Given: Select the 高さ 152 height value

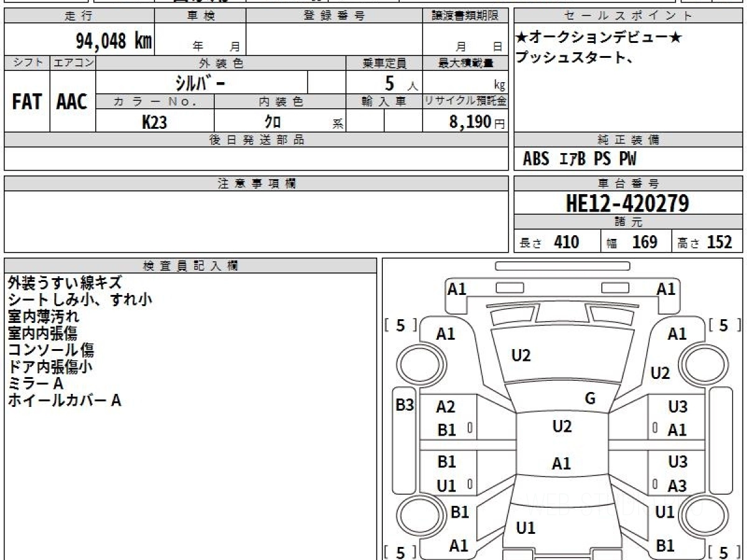Looking at the screenshot, I should [x=705, y=242].
